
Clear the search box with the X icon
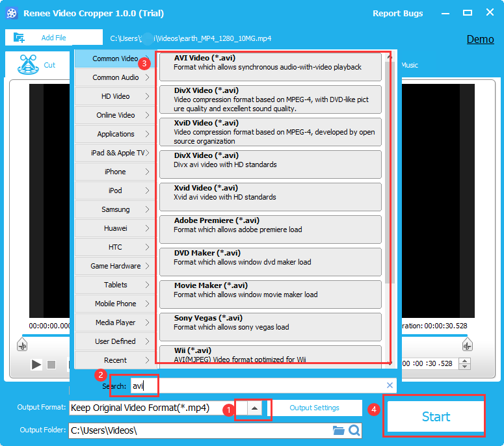pyautogui.click(x=390, y=386)
